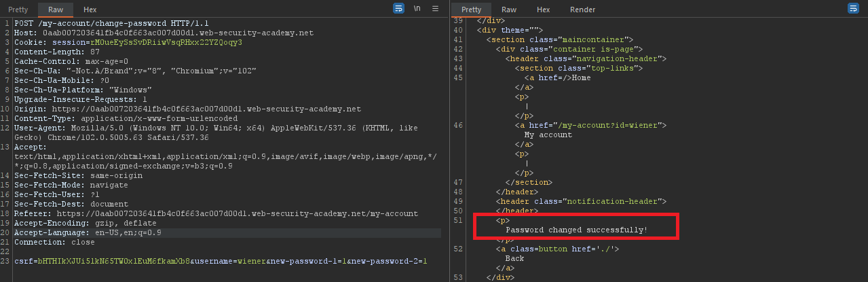This screenshot has width=868, height=282.
Task: Click the Connection: close header
Action: point(54,242)
